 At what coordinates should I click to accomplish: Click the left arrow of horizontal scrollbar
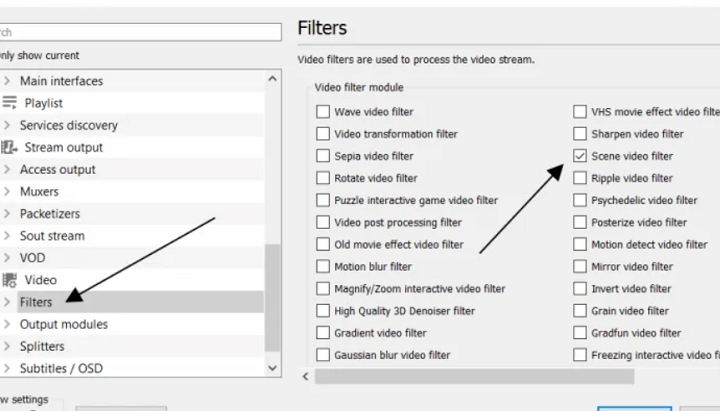point(306,377)
